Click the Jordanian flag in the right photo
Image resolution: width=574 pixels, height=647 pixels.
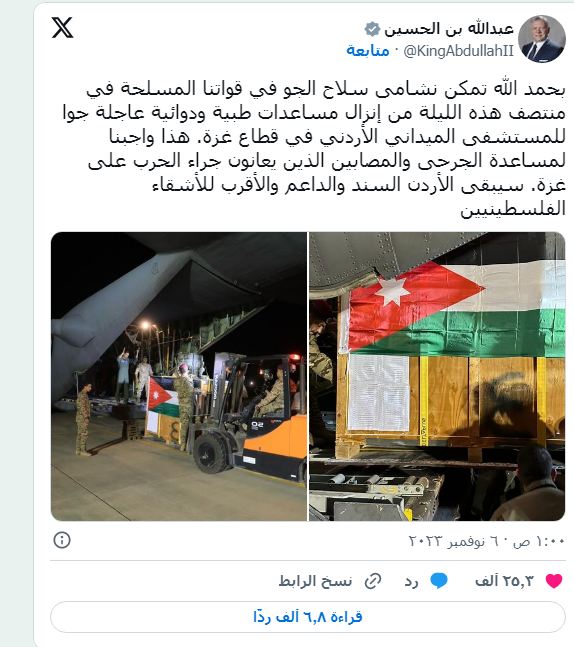(453, 309)
